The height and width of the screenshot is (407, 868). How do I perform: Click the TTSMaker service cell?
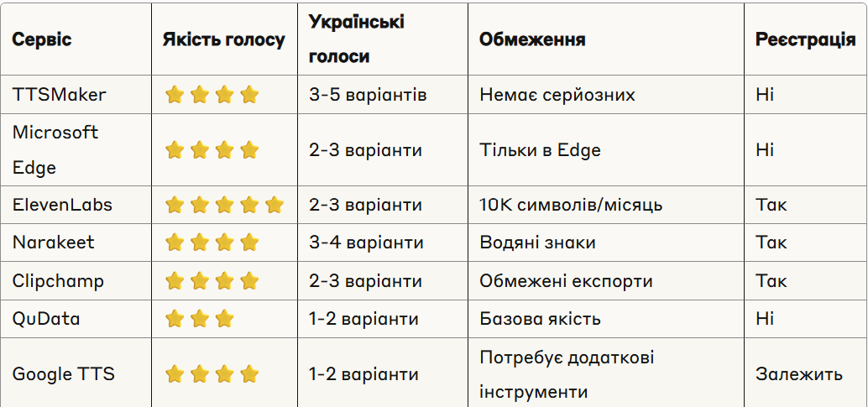[x=59, y=95]
